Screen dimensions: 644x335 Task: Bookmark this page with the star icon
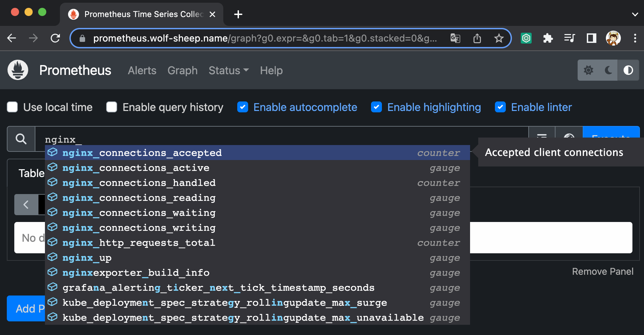(x=499, y=38)
